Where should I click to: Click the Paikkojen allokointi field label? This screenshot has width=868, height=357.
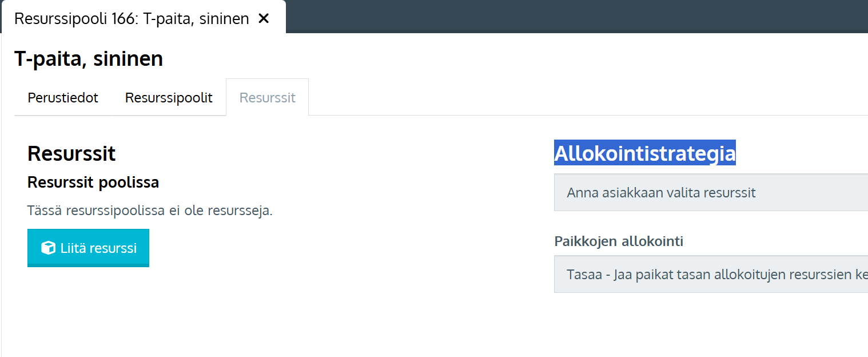(619, 241)
